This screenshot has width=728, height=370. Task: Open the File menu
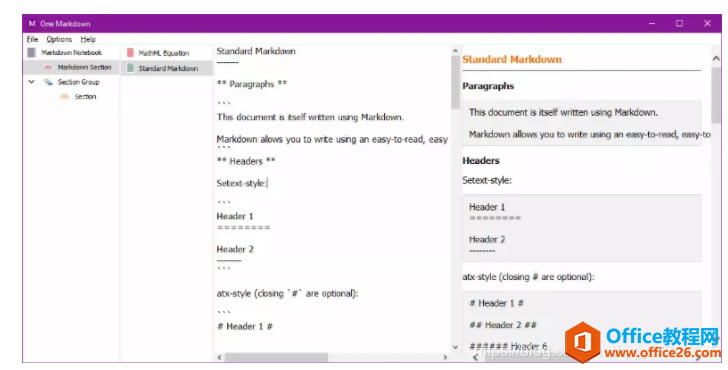pos(32,39)
